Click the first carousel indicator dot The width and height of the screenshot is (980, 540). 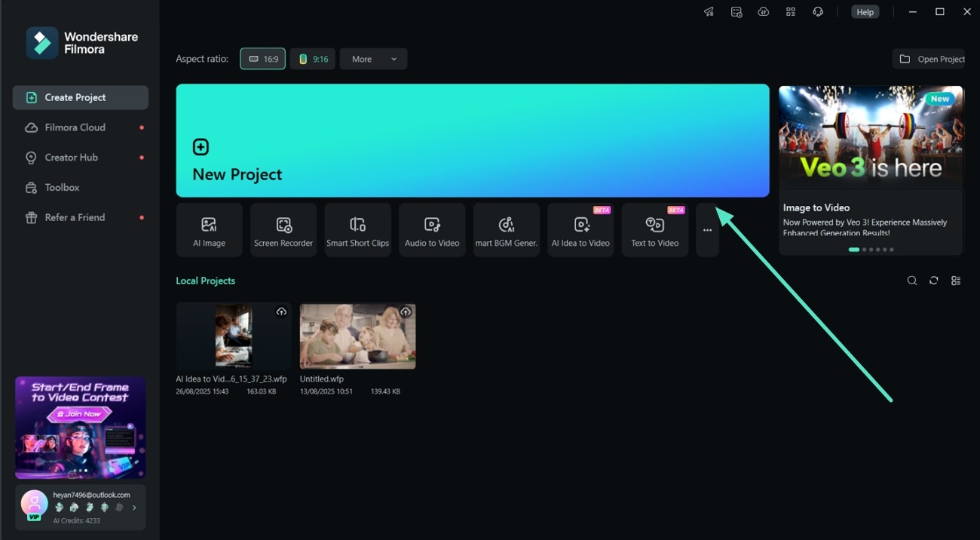coord(853,250)
